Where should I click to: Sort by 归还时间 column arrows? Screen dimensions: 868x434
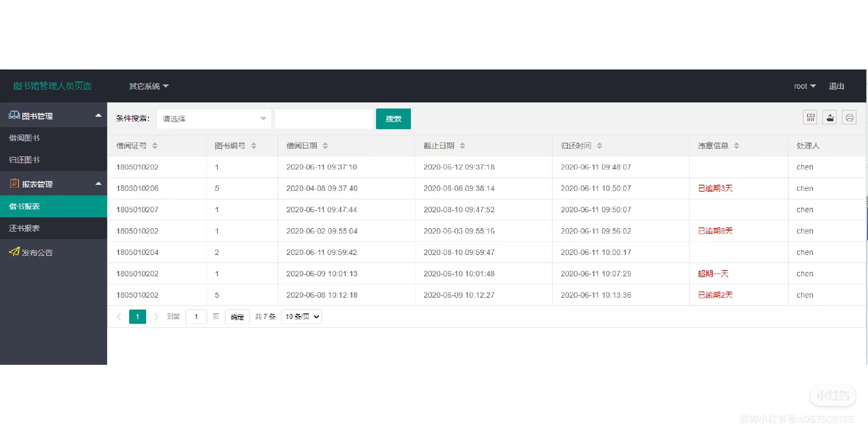(x=599, y=146)
